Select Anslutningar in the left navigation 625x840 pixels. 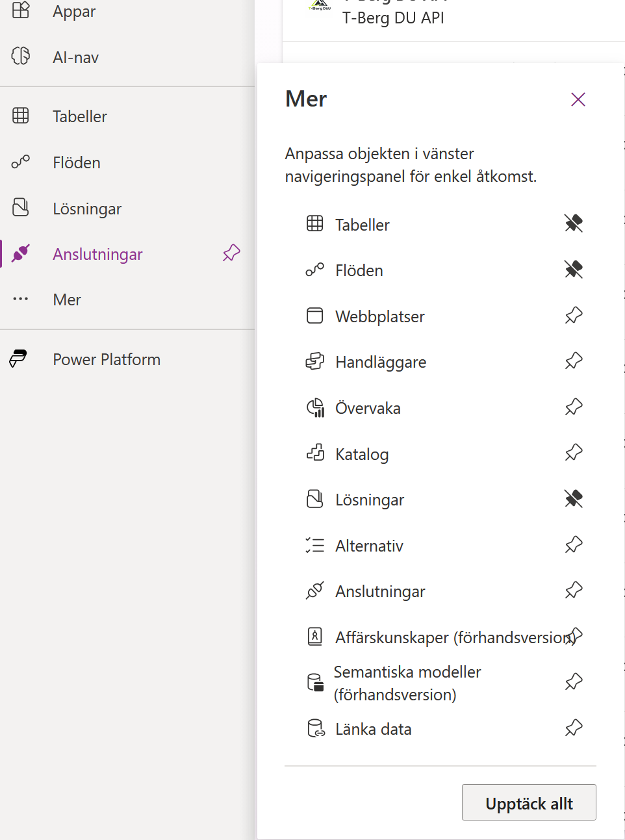pos(97,254)
